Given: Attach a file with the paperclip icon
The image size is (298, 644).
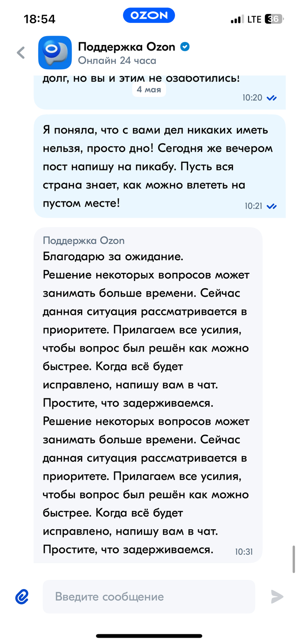Looking at the screenshot, I should 22,596.
